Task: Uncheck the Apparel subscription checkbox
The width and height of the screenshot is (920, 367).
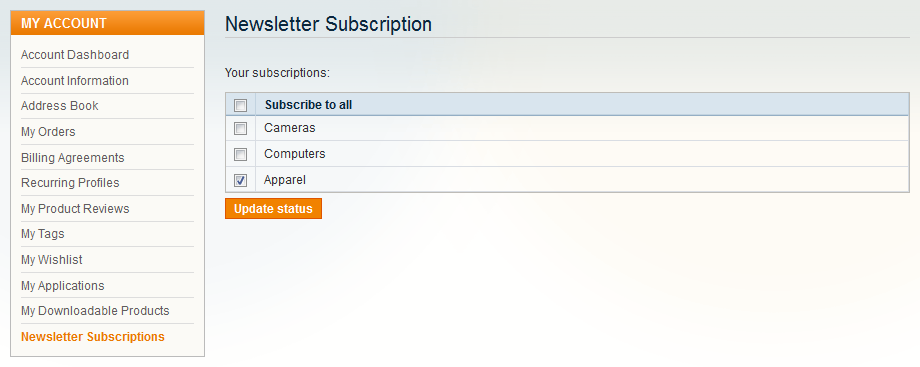Action: tap(241, 180)
